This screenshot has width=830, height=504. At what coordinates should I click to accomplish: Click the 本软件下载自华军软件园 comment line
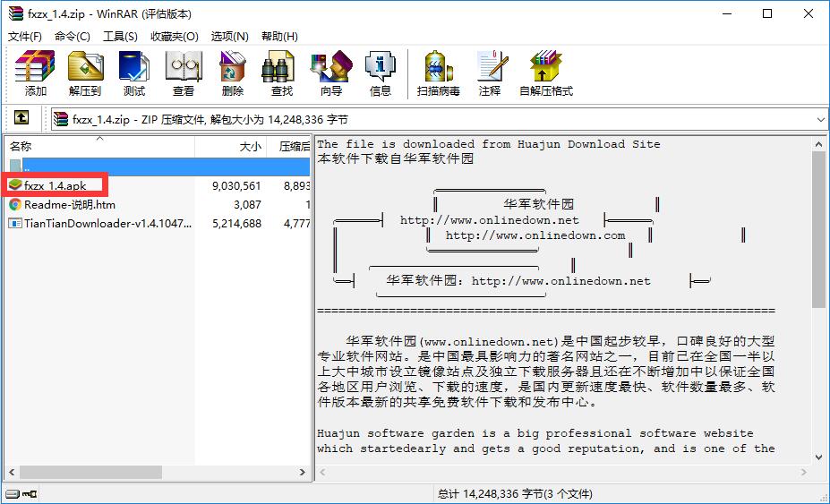396,158
